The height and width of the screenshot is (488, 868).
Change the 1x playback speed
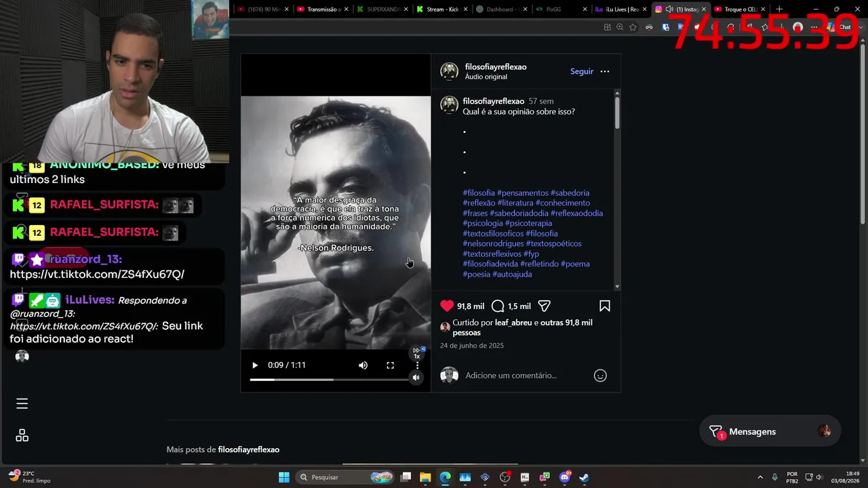(x=417, y=353)
